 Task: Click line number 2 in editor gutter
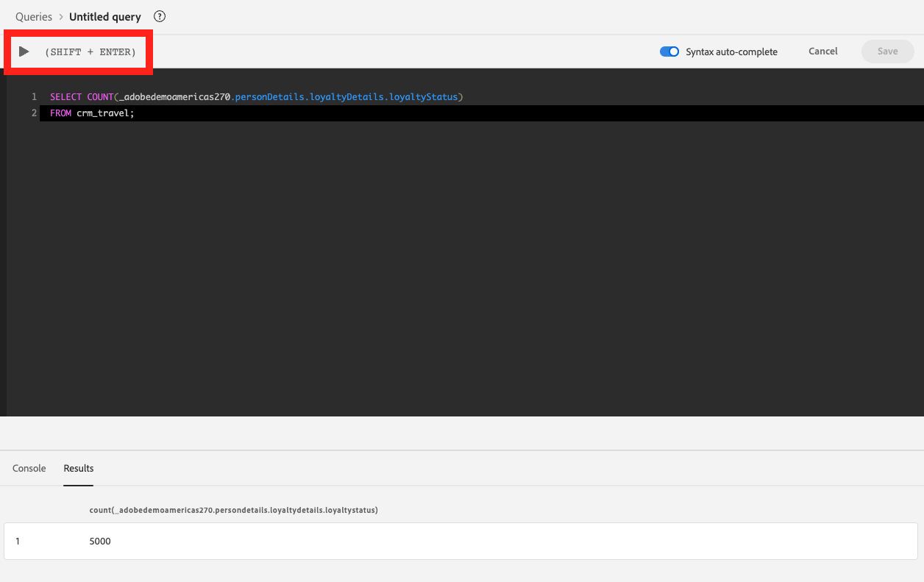point(34,113)
